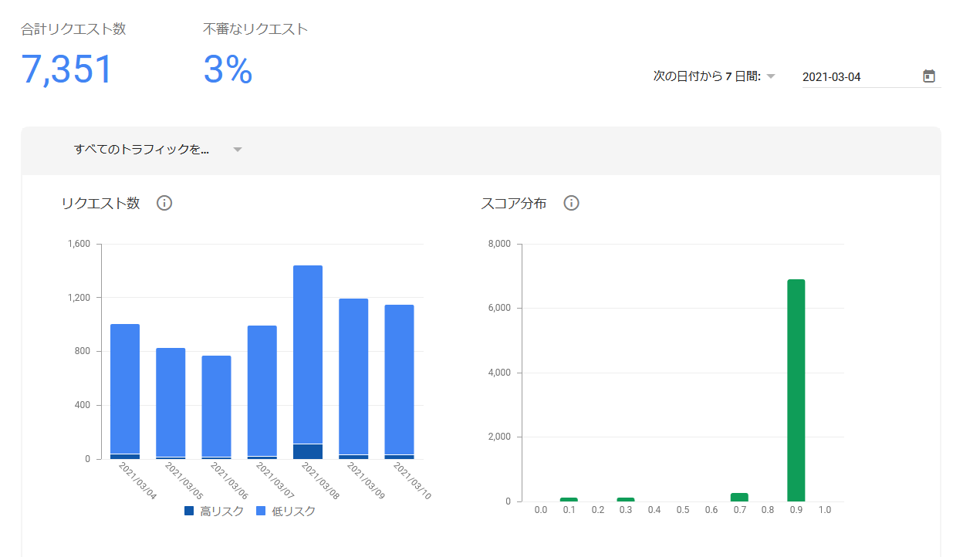Click the 0.9 score distribution bar

coord(796,390)
